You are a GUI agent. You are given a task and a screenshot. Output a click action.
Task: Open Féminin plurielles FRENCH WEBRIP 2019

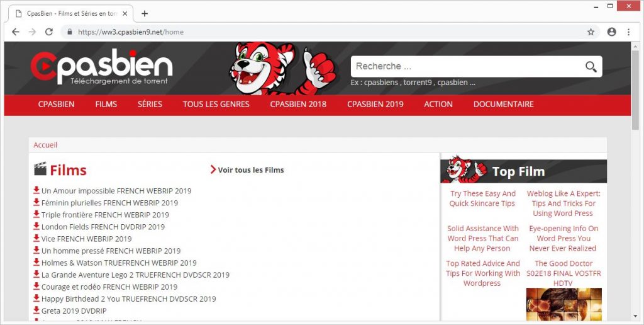(x=109, y=203)
